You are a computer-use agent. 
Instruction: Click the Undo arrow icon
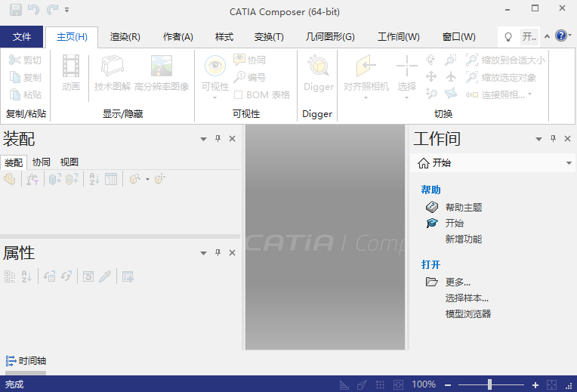coord(33,10)
